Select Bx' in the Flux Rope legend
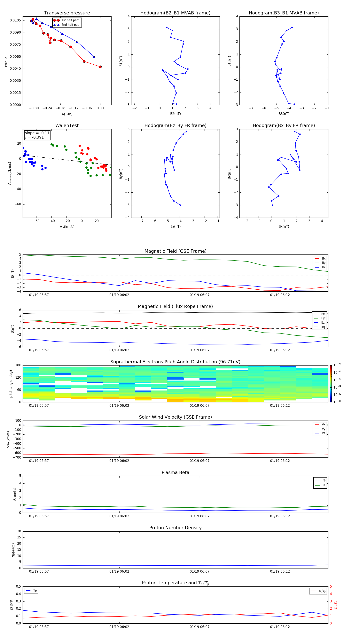 tap(320, 314)
